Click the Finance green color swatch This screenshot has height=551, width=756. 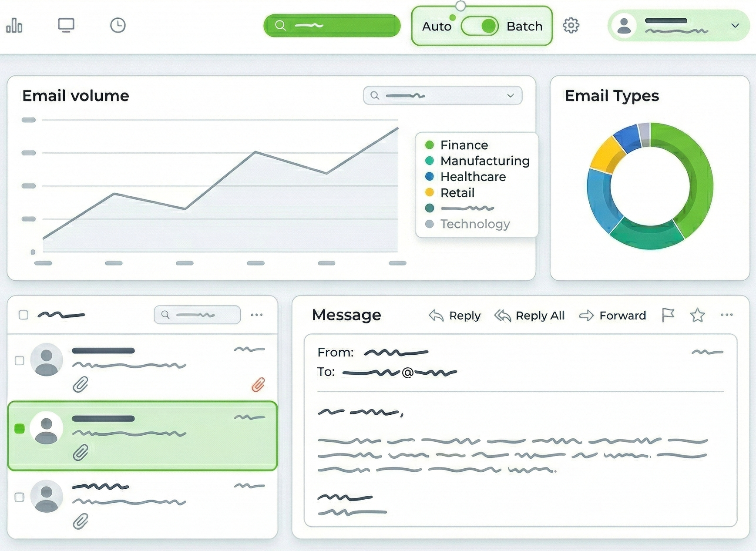click(x=430, y=144)
